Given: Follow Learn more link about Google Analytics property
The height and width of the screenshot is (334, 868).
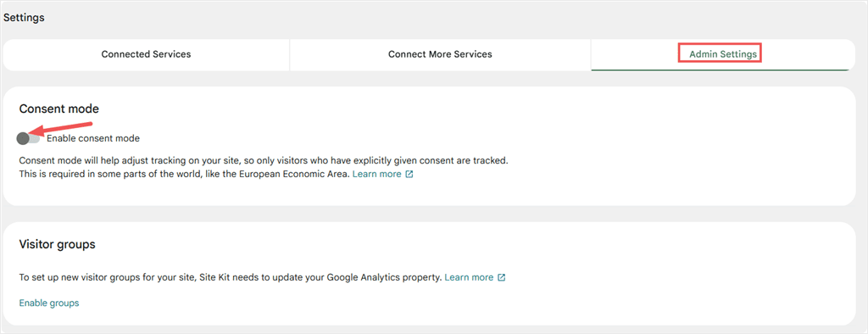Looking at the screenshot, I should pos(469,277).
